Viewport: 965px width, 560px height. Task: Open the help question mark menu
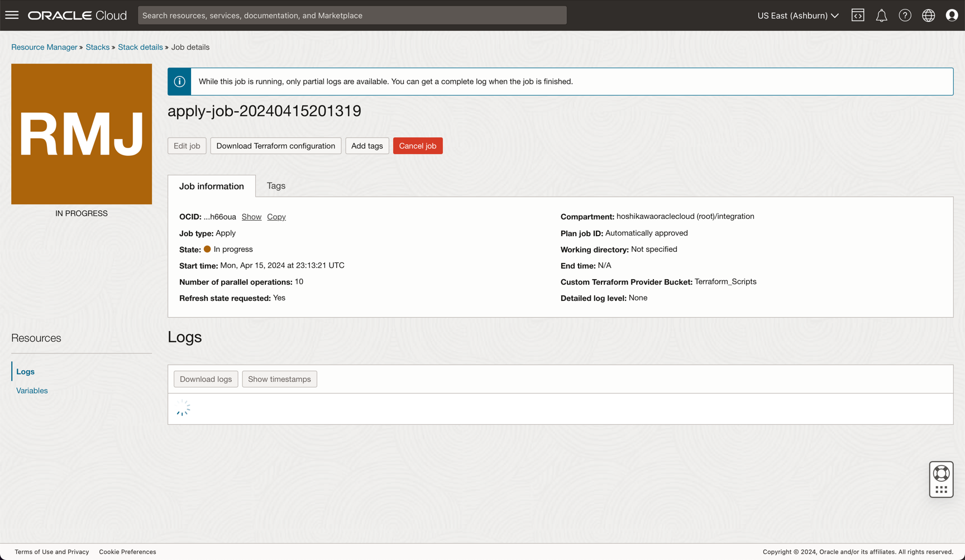[x=905, y=15]
